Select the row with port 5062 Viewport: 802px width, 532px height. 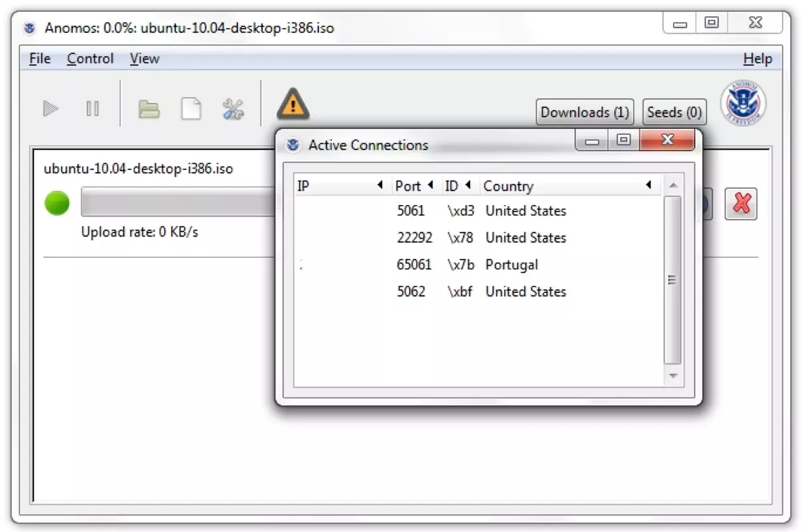[479, 291]
